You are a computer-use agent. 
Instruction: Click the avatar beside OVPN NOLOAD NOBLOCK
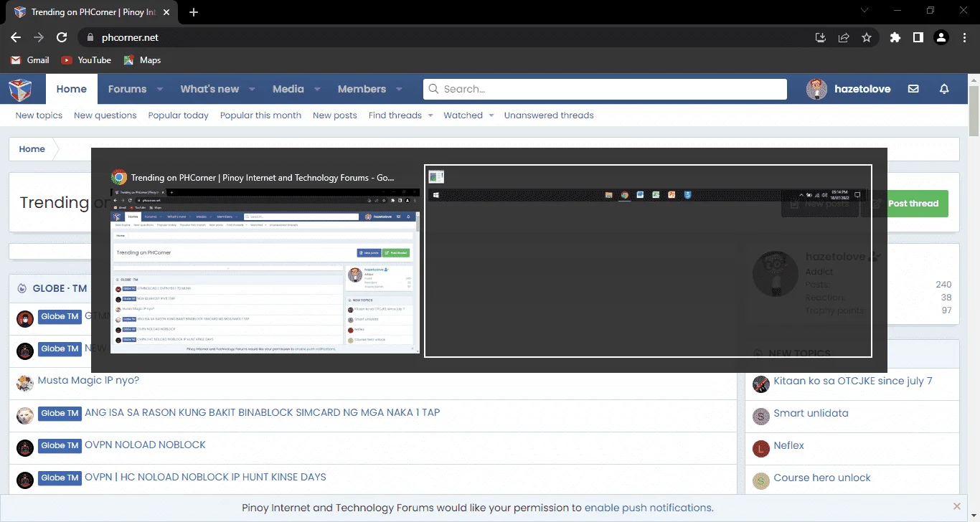click(x=25, y=448)
